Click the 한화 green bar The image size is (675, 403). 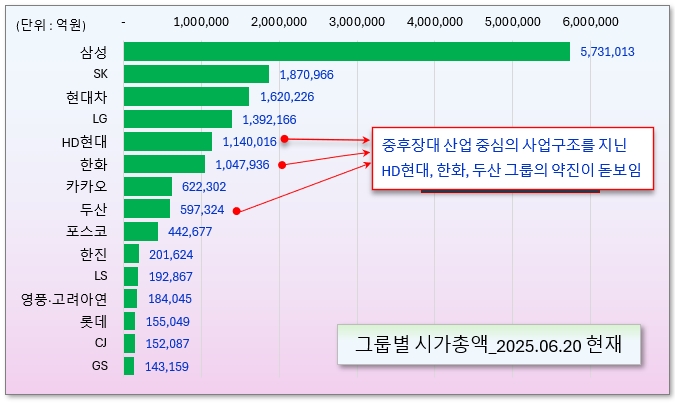pos(164,164)
